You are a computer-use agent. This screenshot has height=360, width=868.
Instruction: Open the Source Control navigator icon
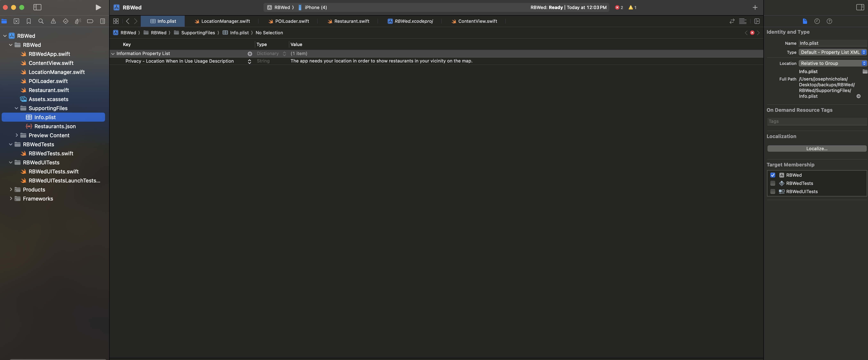pyautogui.click(x=16, y=21)
